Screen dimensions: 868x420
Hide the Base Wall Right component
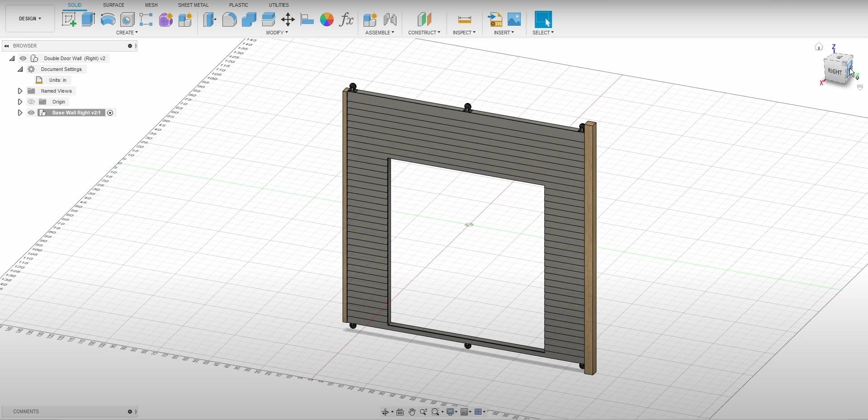tap(31, 113)
